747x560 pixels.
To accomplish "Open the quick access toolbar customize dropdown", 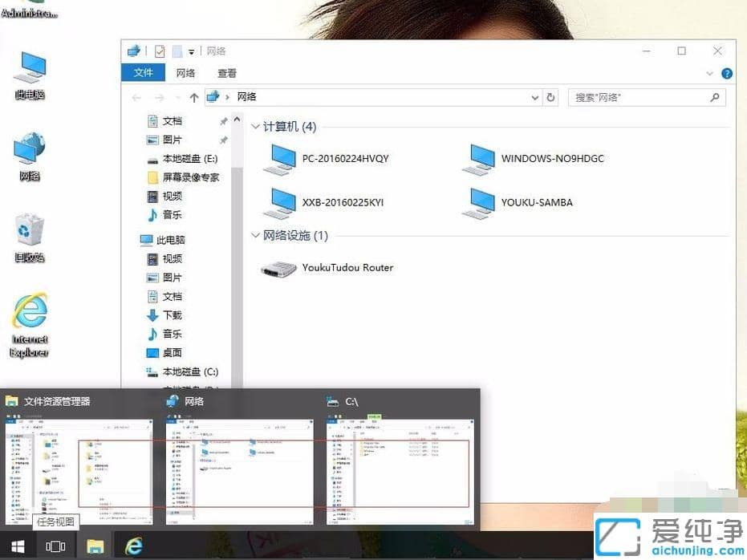I will point(192,51).
